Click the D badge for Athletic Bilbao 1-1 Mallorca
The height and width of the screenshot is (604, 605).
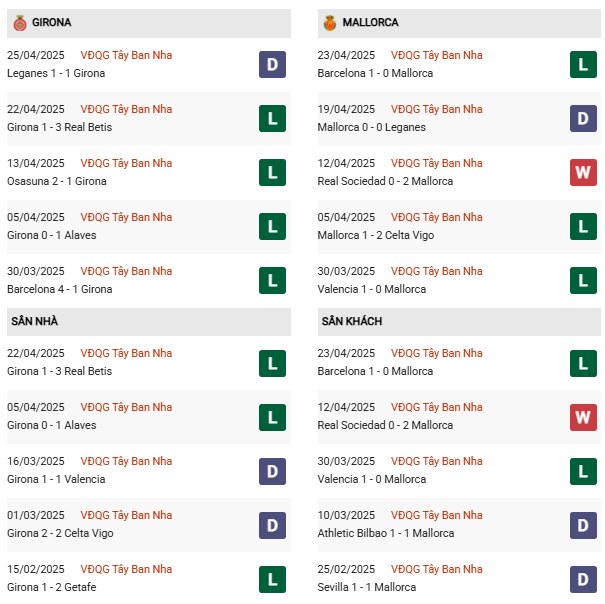click(x=583, y=525)
